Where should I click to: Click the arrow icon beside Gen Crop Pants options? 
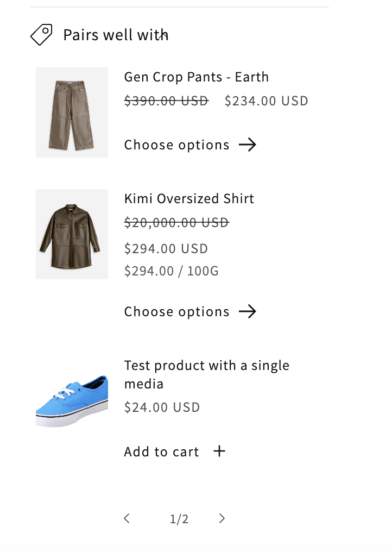[x=248, y=145]
